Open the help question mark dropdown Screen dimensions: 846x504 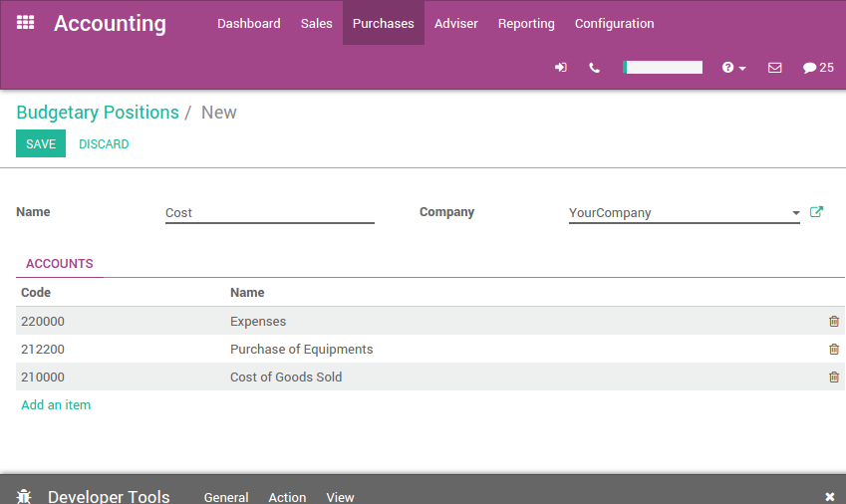pyautogui.click(x=733, y=68)
